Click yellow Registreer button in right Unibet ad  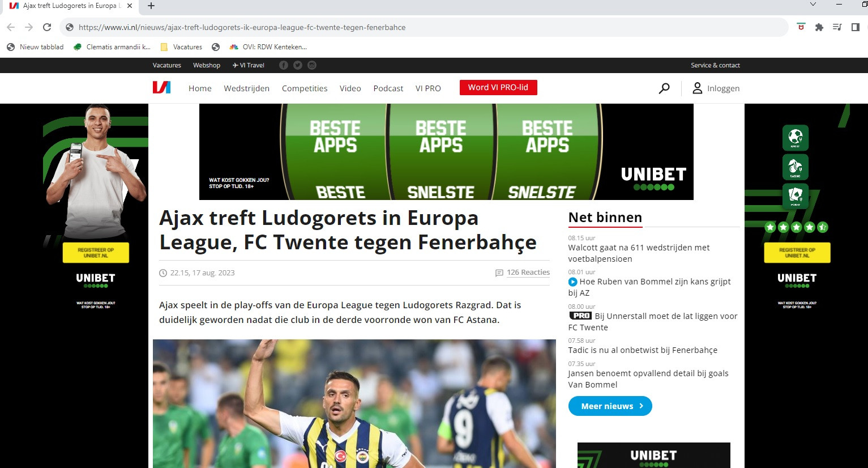pyautogui.click(x=797, y=253)
